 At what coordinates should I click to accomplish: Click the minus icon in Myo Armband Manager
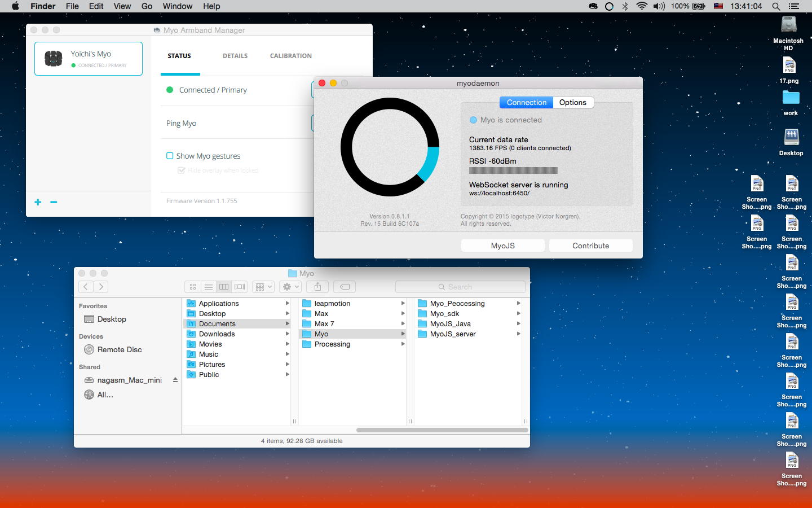[x=54, y=202]
